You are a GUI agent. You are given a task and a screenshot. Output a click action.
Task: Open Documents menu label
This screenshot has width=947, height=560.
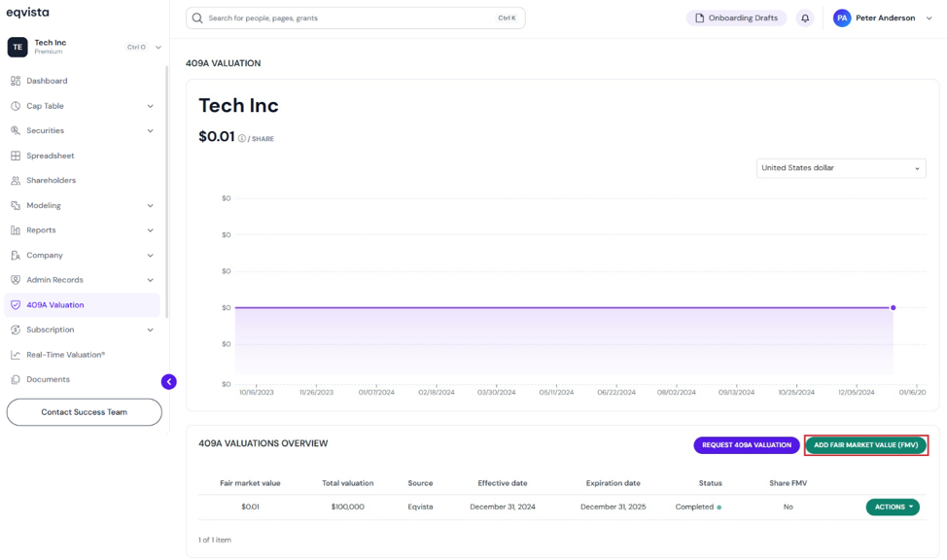(x=49, y=380)
